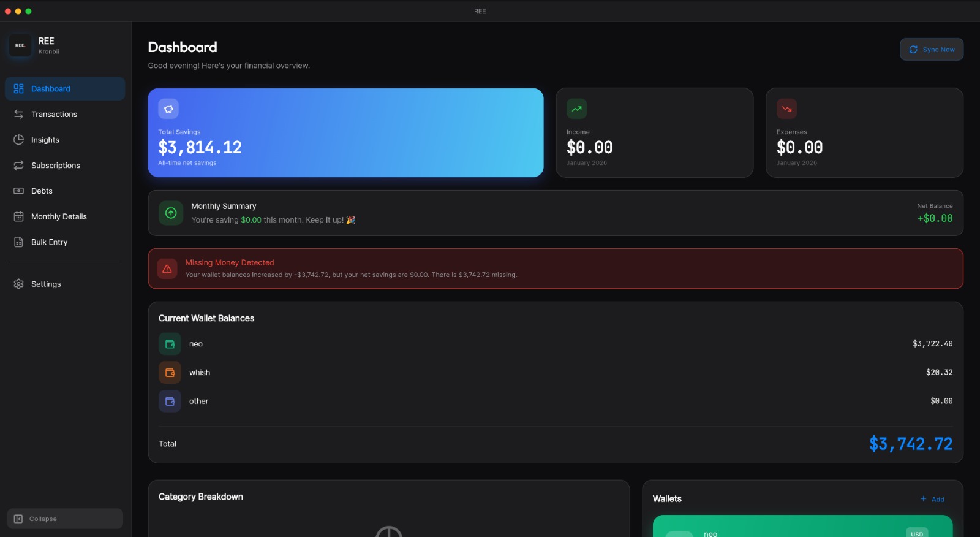
Task: Click the Total Savings blue card
Action: 345,132
